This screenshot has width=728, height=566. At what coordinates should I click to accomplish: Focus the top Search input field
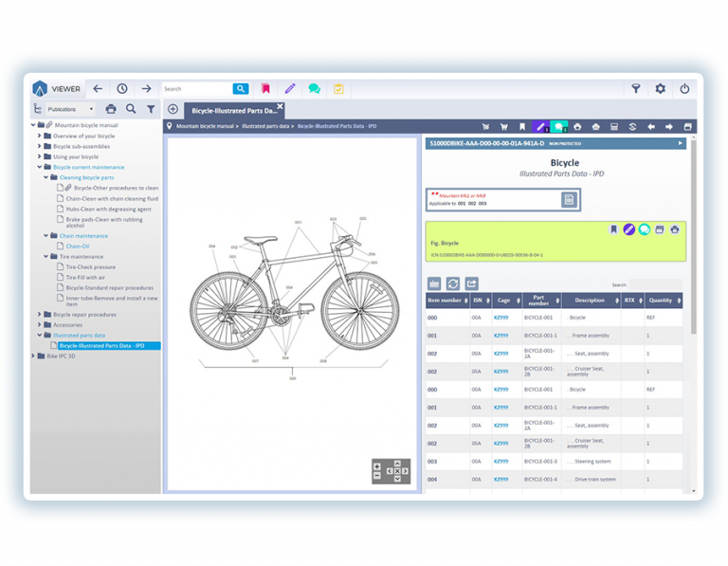(197, 89)
